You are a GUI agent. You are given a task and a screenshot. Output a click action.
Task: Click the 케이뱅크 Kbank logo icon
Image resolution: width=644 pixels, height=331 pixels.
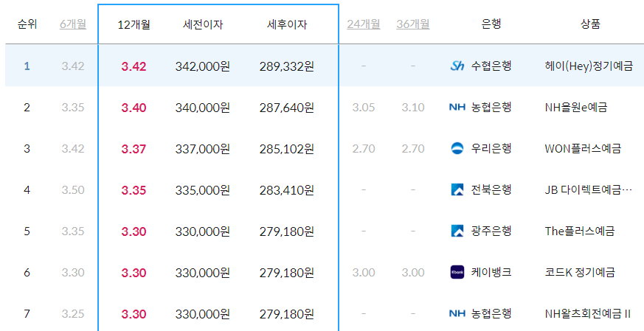click(x=457, y=272)
